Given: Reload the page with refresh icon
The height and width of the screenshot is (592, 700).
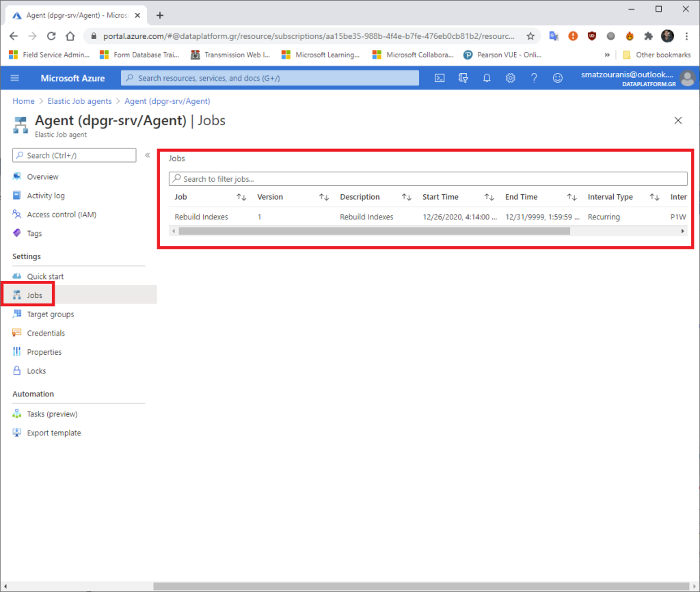Looking at the screenshot, I should click(x=51, y=36).
